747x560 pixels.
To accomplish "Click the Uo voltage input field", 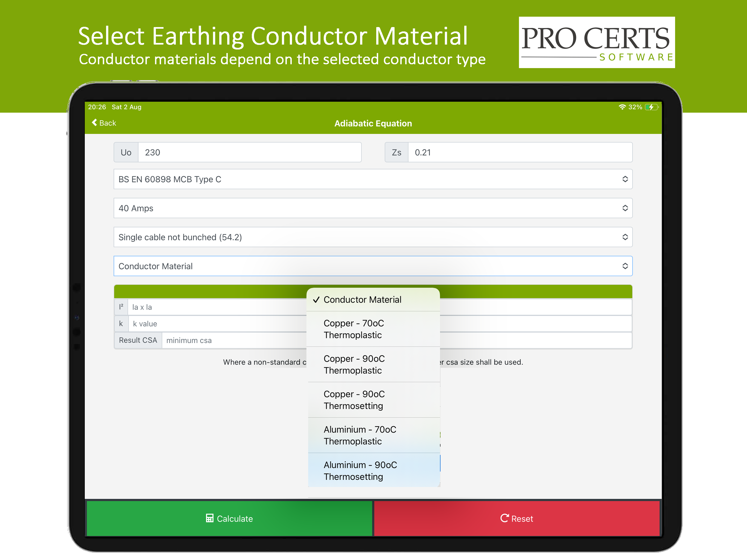I will pyautogui.click(x=250, y=152).
